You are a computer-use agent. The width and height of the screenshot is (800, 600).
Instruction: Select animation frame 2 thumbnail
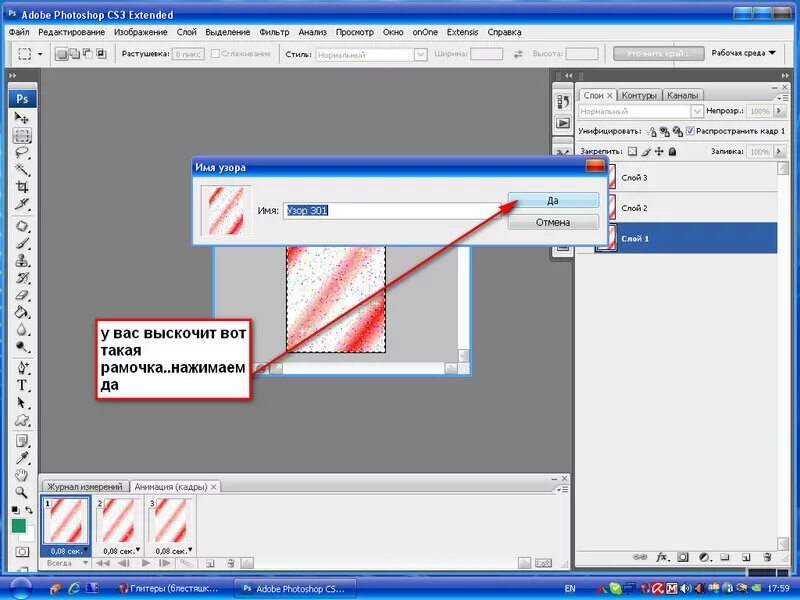coord(120,520)
